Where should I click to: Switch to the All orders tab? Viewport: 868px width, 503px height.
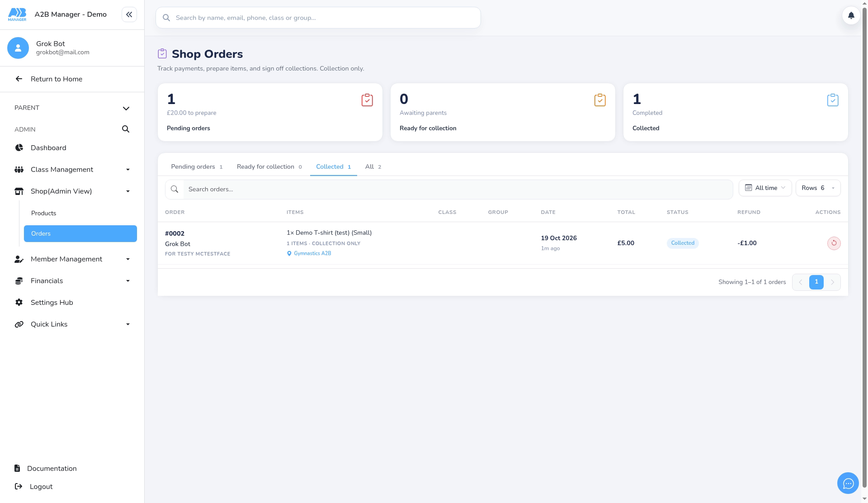tap(373, 167)
